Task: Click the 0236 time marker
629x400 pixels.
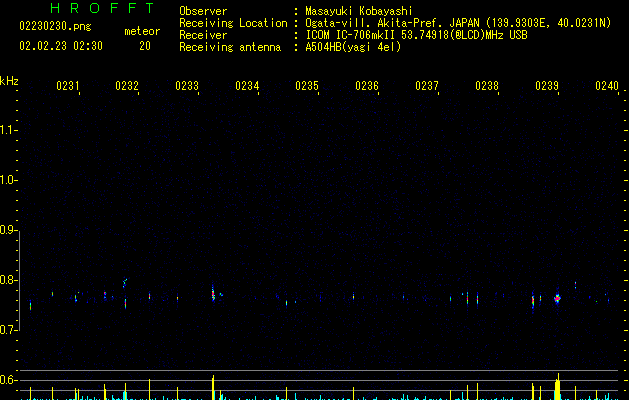Action: pos(367,86)
